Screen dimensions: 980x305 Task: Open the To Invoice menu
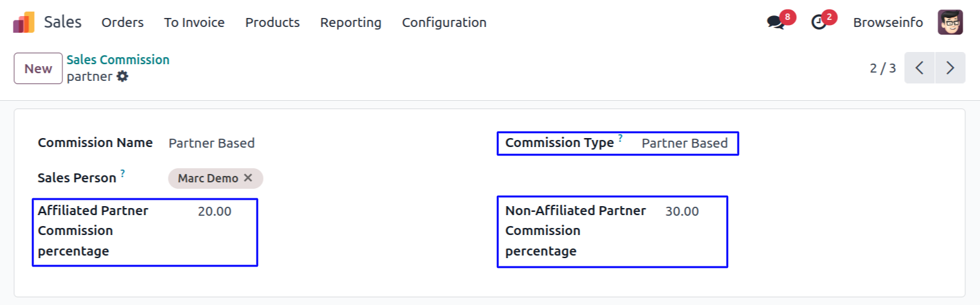tap(194, 22)
